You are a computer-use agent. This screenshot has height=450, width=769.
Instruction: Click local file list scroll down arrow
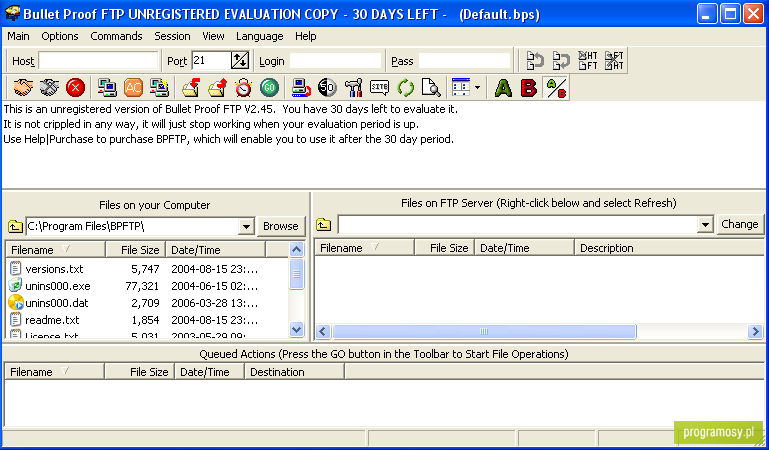[296, 329]
